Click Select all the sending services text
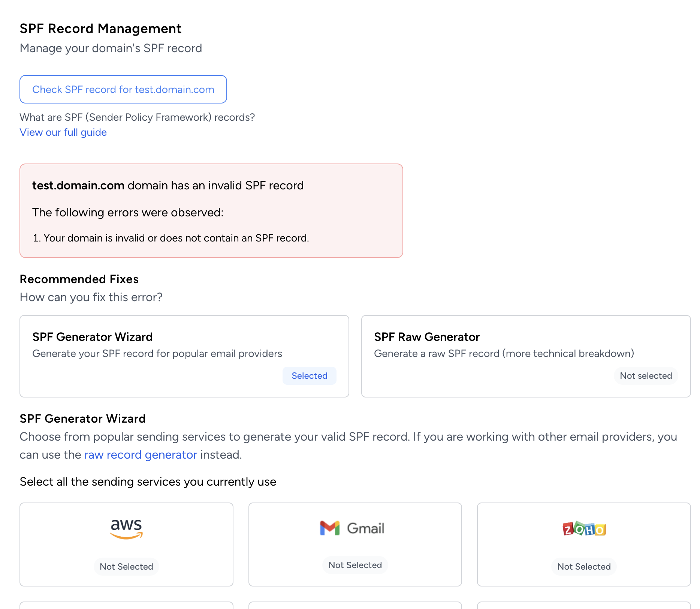The width and height of the screenshot is (700, 609). pos(148,481)
